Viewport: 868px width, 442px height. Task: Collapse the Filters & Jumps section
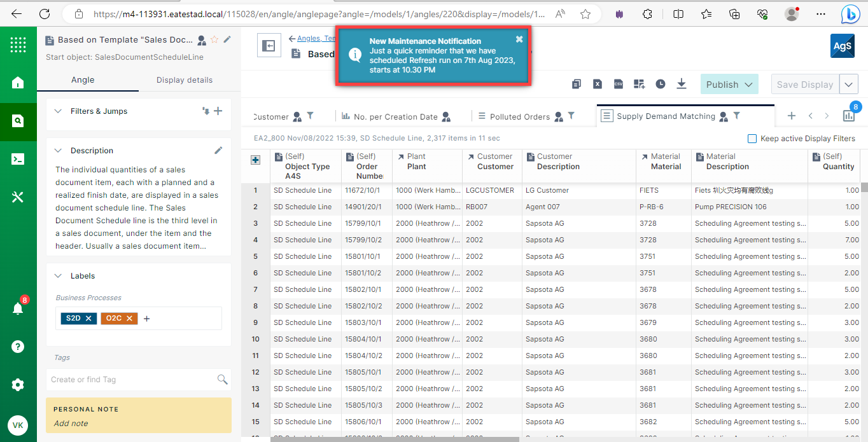pos(58,111)
